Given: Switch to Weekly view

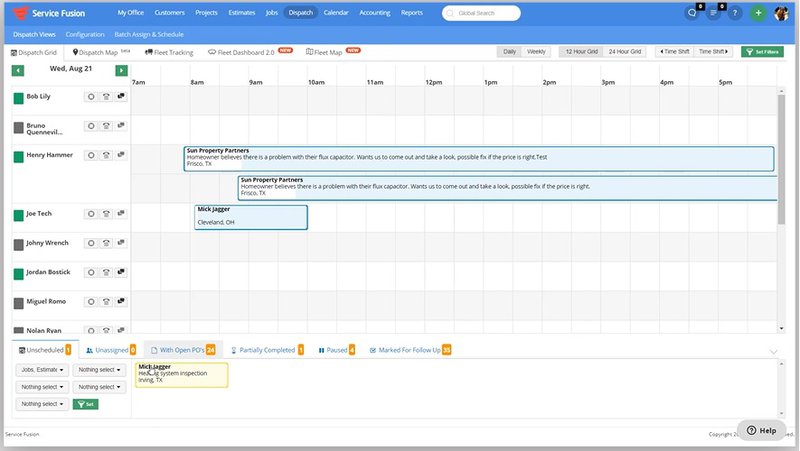Looking at the screenshot, I should tap(536, 52).
